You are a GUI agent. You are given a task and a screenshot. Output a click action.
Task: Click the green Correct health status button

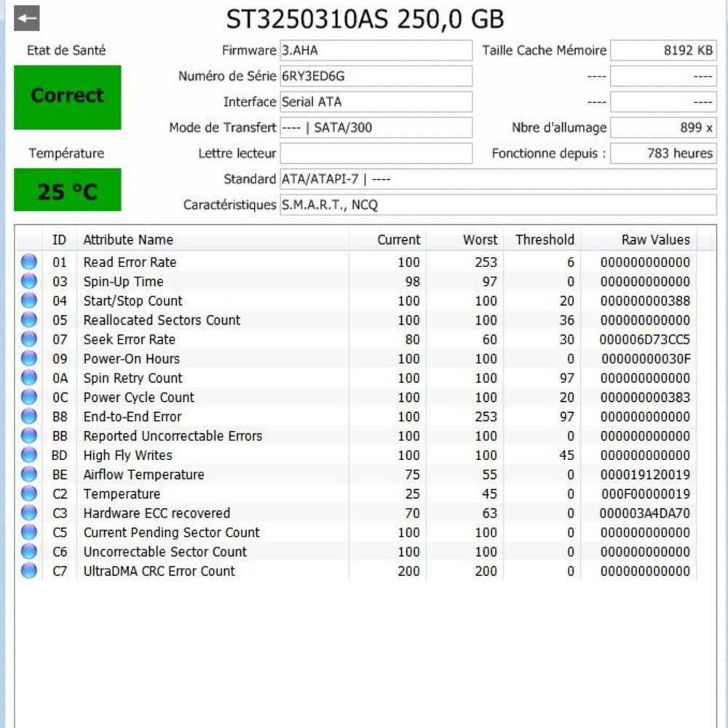click(67, 97)
